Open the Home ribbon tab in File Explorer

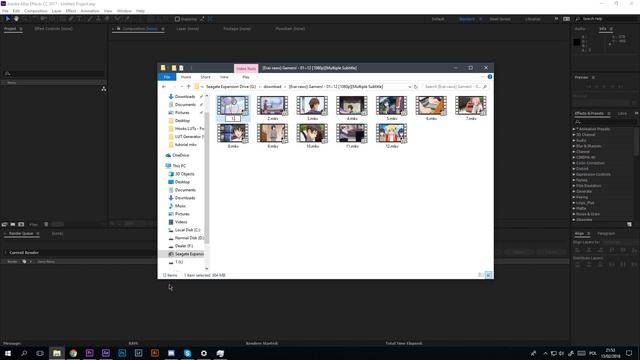click(186, 77)
